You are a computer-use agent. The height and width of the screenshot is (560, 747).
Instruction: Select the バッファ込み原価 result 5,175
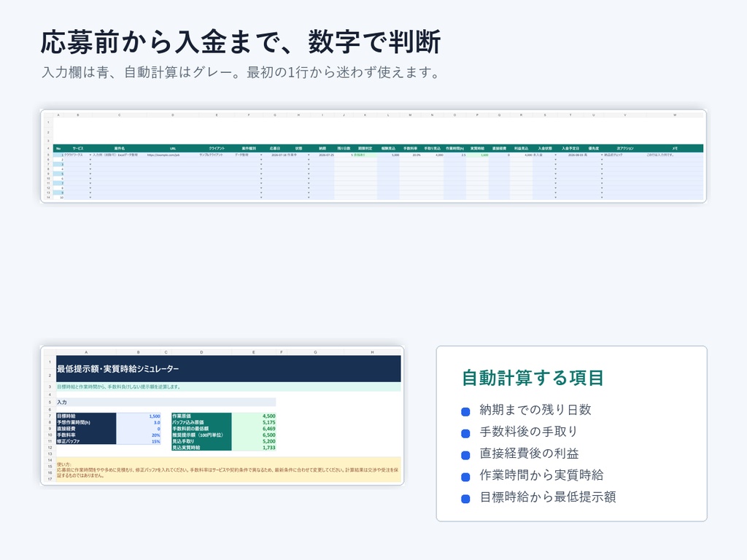point(254,422)
